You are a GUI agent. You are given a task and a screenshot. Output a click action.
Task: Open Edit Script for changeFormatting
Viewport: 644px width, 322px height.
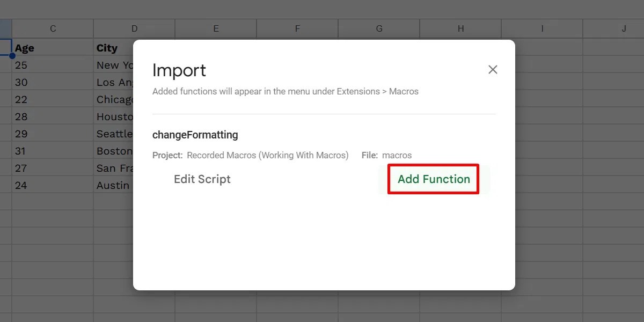pyautogui.click(x=202, y=179)
